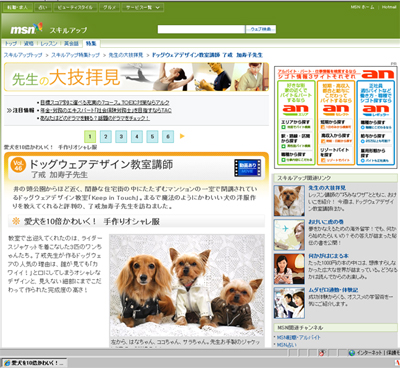This screenshot has width=400, height=368.
Task: Click the Internet Explorer taskbar window button
Action: 35,363
